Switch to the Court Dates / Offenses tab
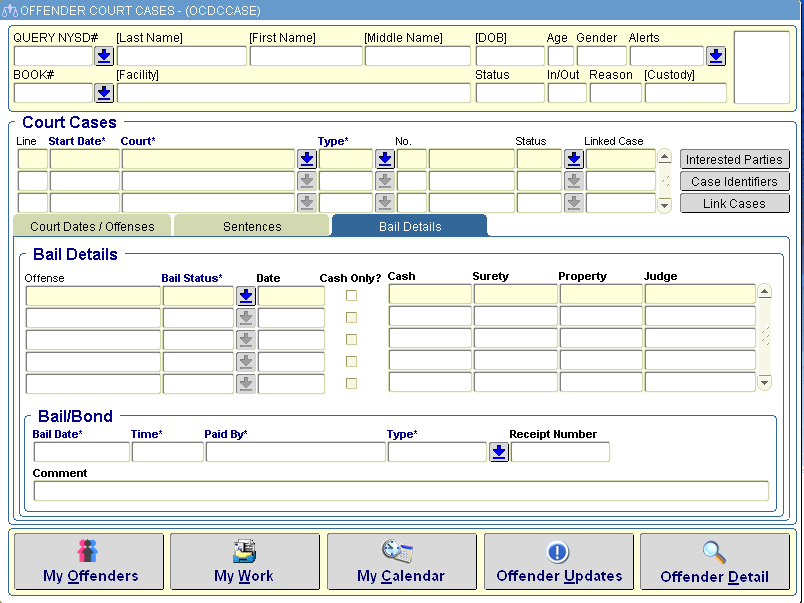 tap(92, 227)
